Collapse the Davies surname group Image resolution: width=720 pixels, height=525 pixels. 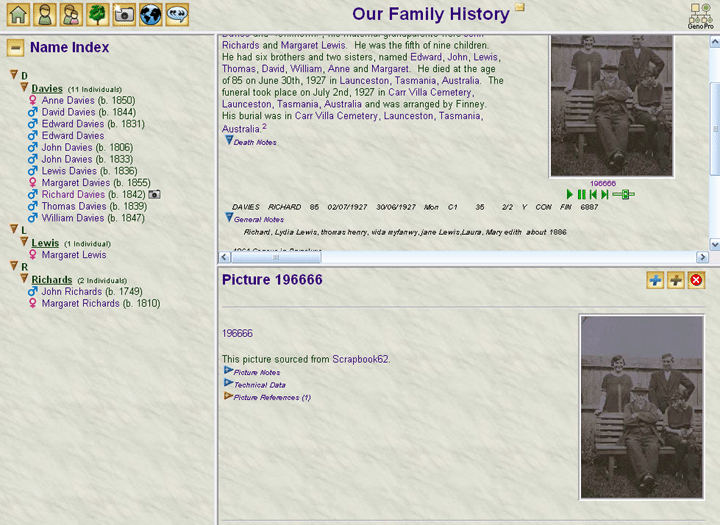pos(25,88)
